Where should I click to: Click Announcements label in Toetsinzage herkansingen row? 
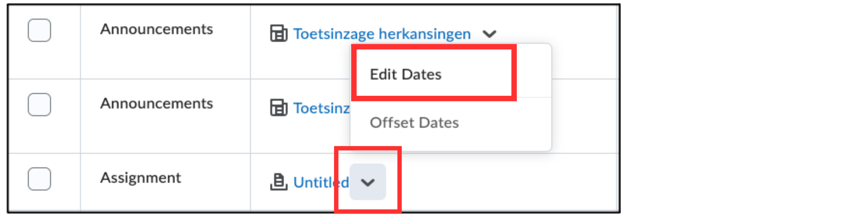pos(156,29)
